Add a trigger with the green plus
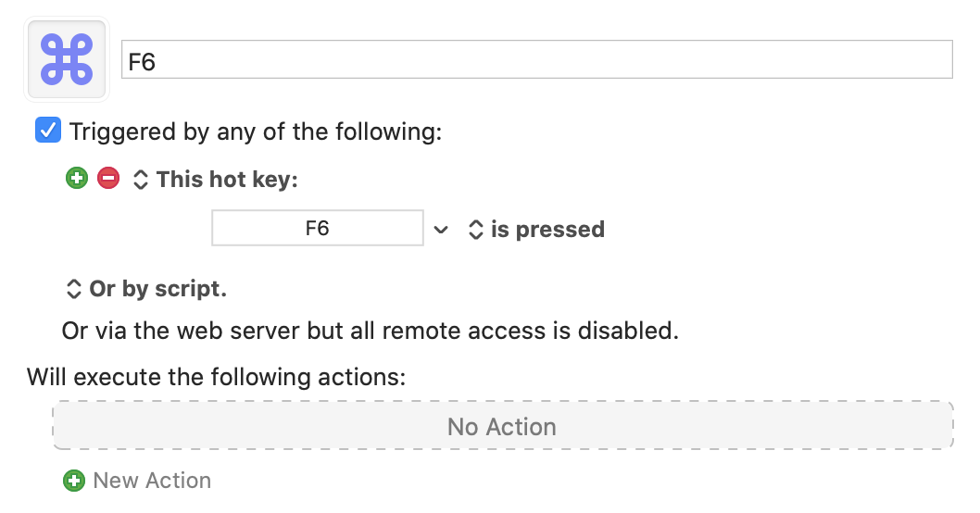The height and width of the screenshot is (513, 980). coord(77,178)
